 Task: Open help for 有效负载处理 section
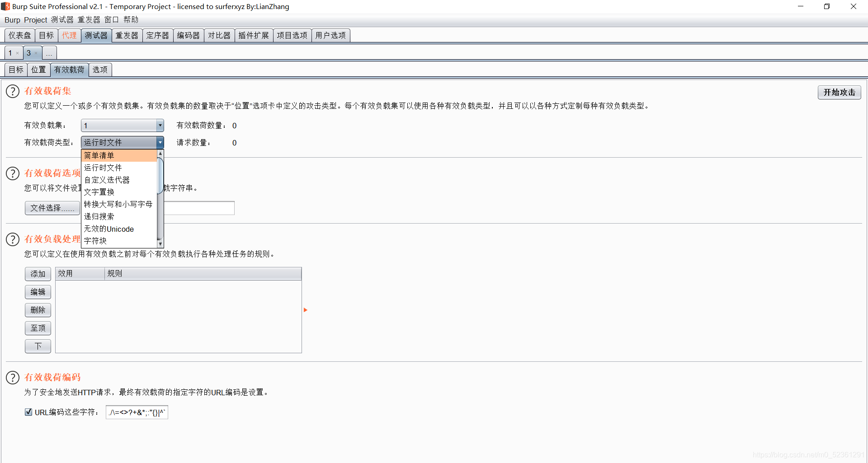tap(13, 239)
